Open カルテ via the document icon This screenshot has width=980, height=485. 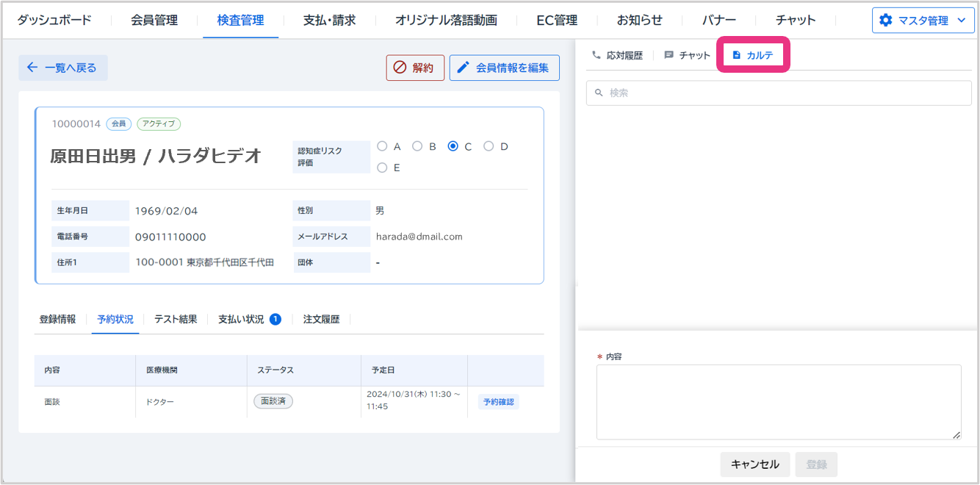[x=737, y=55]
